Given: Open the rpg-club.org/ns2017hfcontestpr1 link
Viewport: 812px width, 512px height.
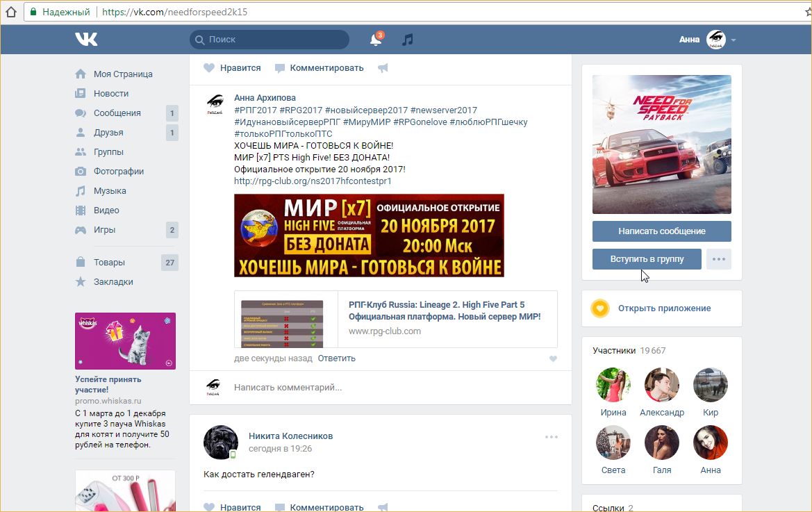Looking at the screenshot, I should pos(313,181).
